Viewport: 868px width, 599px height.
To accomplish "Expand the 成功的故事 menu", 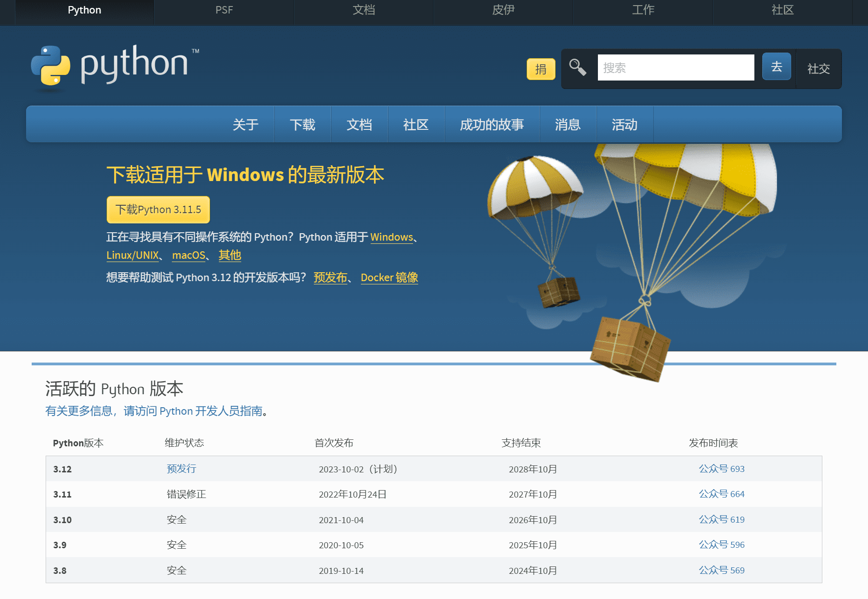I will [x=492, y=124].
